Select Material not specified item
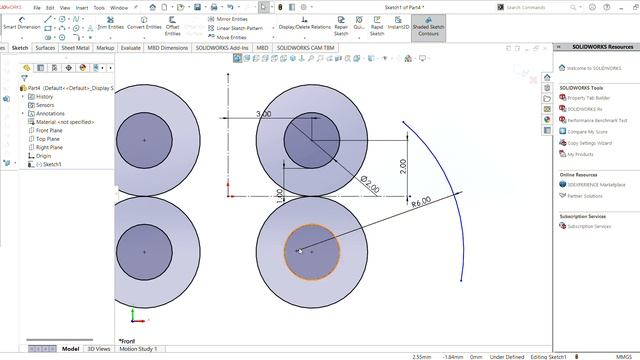The image size is (640, 360). (x=65, y=122)
